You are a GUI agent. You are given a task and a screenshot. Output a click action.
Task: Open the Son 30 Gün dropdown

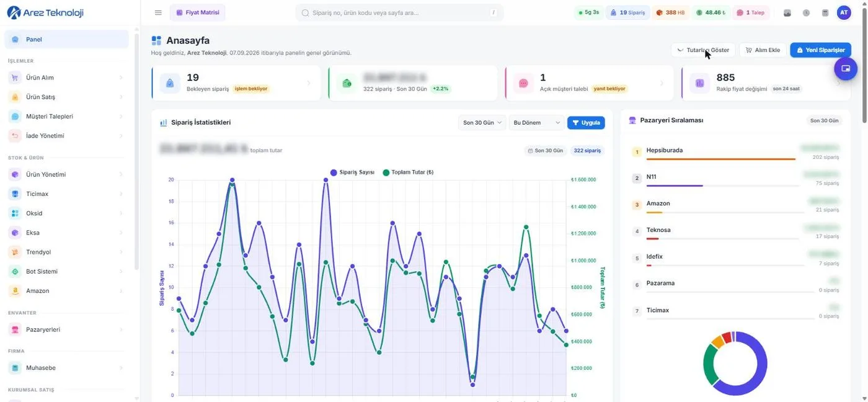pyautogui.click(x=482, y=123)
